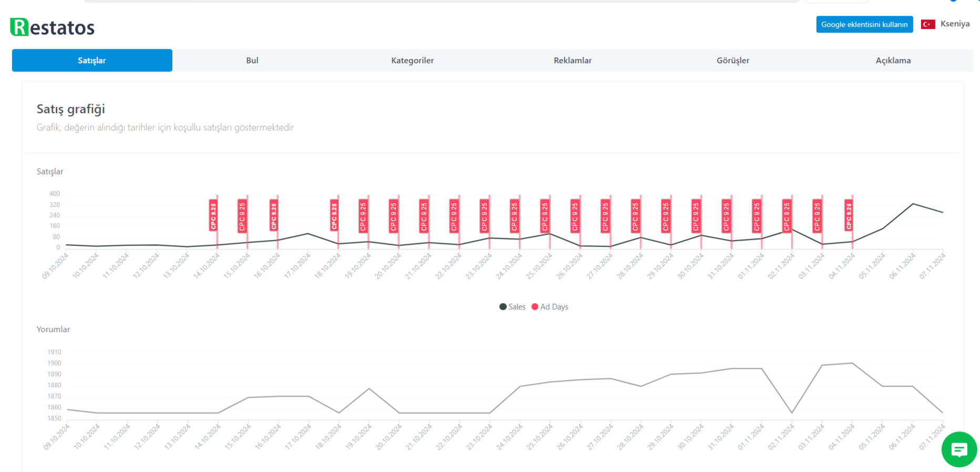Click the 1910 value on Yorumlar axis
Image resolution: width=980 pixels, height=472 pixels.
click(54, 352)
